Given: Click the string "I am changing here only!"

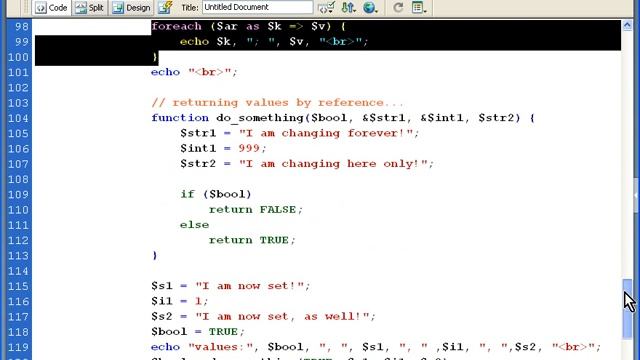Looking at the screenshot, I should pyautogui.click(x=334, y=164).
